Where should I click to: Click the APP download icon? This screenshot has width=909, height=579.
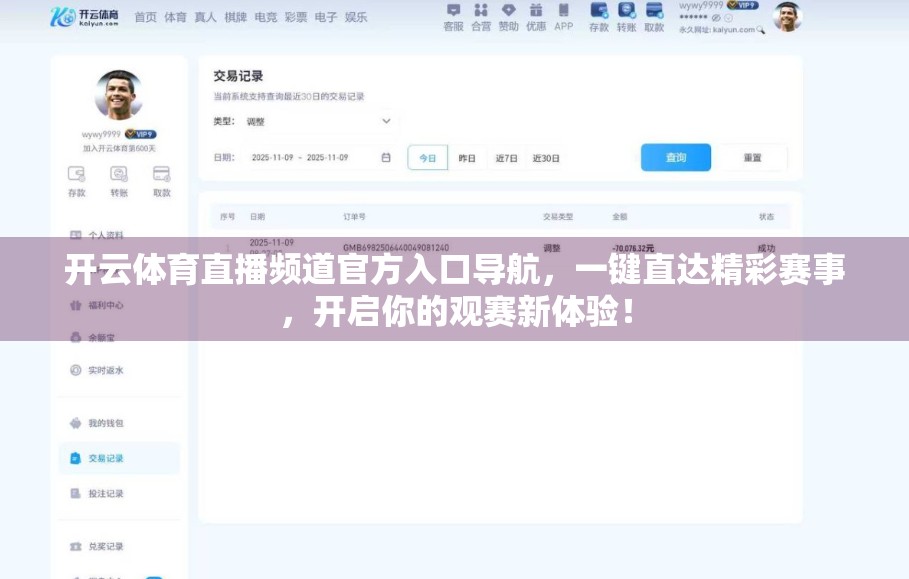coord(562,16)
